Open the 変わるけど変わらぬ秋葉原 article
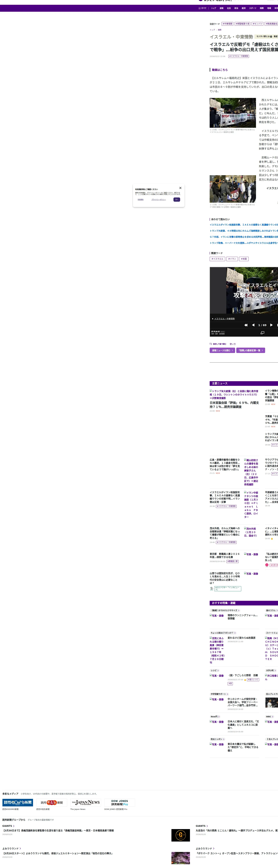The image size is (278, 868). 242,638
